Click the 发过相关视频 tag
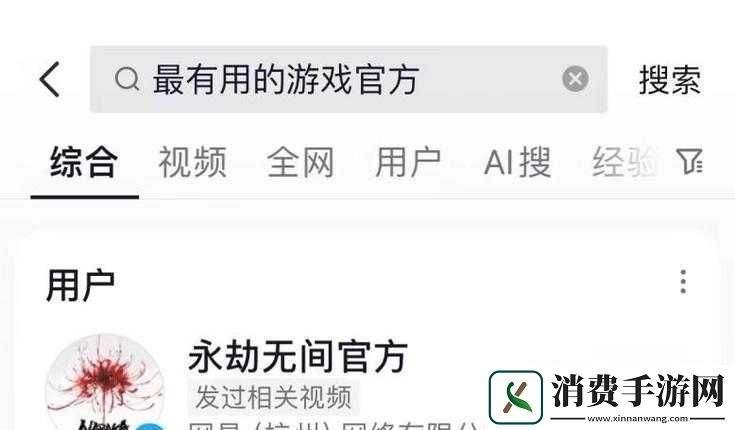The height and width of the screenshot is (430, 735). click(x=273, y=397)
